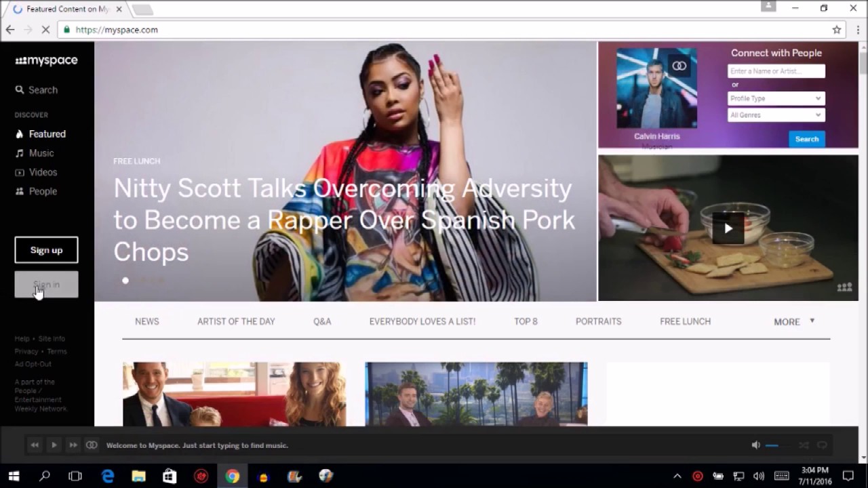This screenshot has width=868, height=488.
Task: Click the connect icon on Calvin Harris
Action: point(679,66)
